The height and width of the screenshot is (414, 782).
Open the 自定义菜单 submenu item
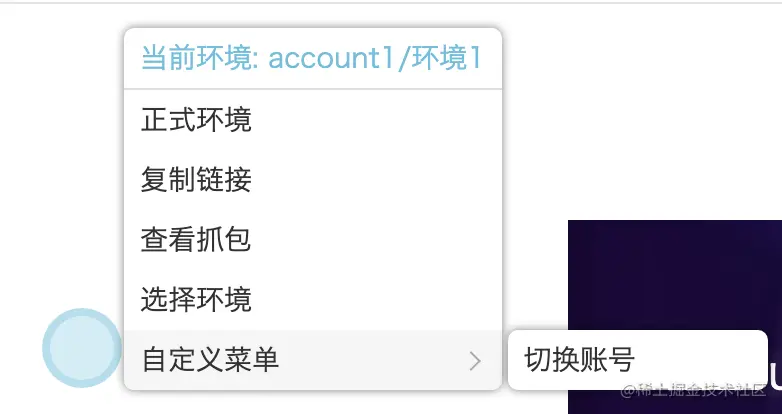313,360
